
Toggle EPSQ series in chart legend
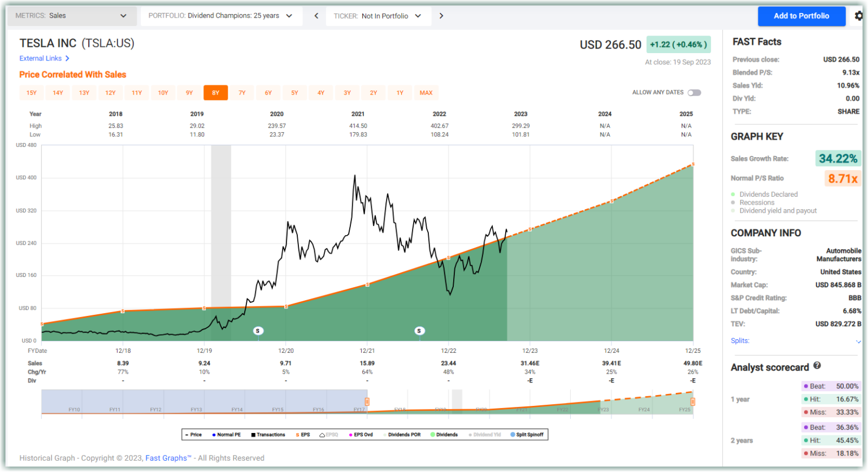[329, 435]
